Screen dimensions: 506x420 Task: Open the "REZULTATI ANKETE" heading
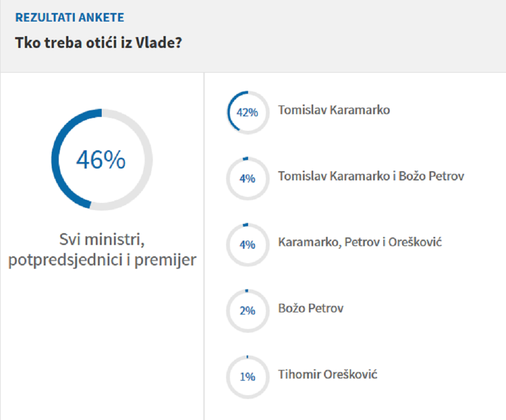pos(69,18)
